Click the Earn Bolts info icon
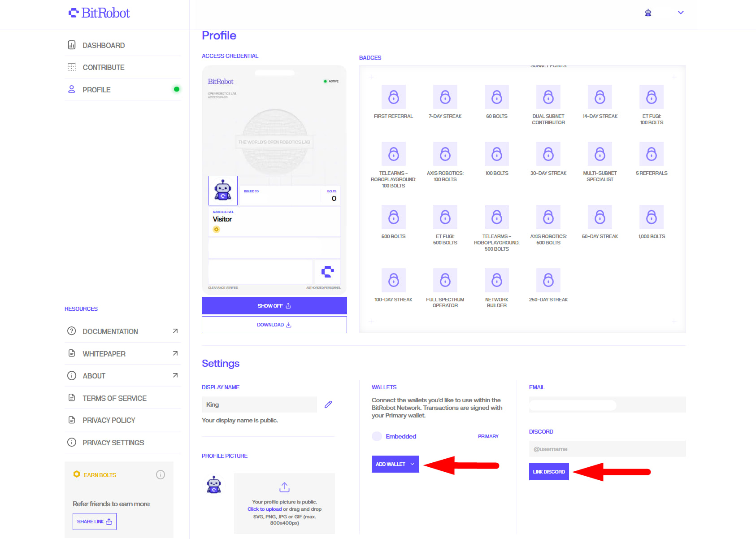 [x=161, y=474]
